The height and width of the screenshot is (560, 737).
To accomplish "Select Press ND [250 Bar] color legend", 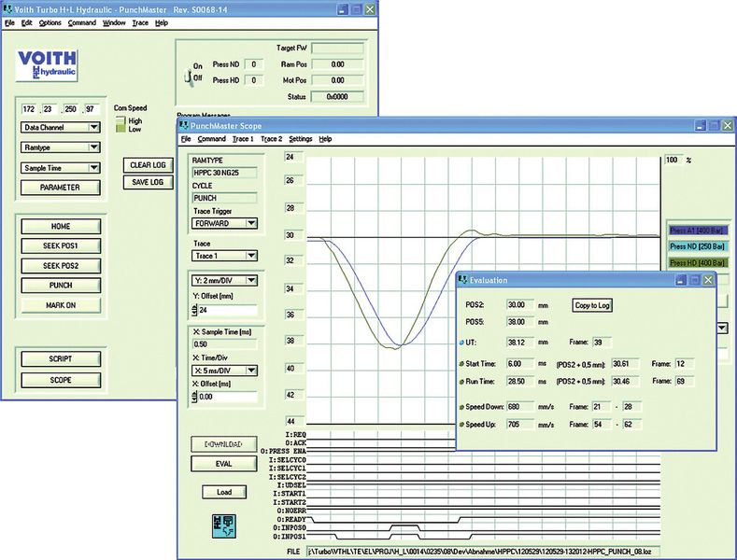I will click(x=698, y=246).
